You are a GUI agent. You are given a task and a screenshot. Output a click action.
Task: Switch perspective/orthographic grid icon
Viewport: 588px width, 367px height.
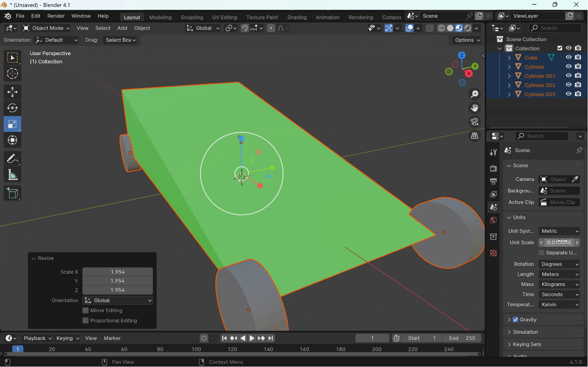point(475,136)
